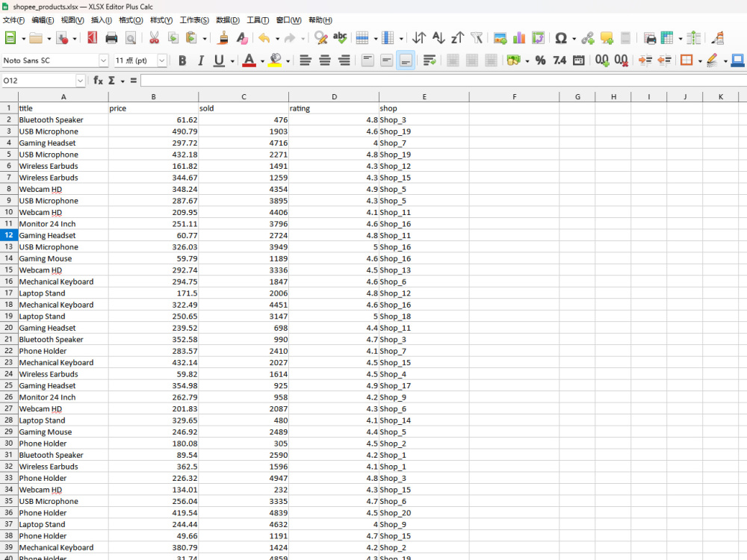Open the 格式(O) menu
Viewport: 747px width, 560px height.
[x=131, y=20]
